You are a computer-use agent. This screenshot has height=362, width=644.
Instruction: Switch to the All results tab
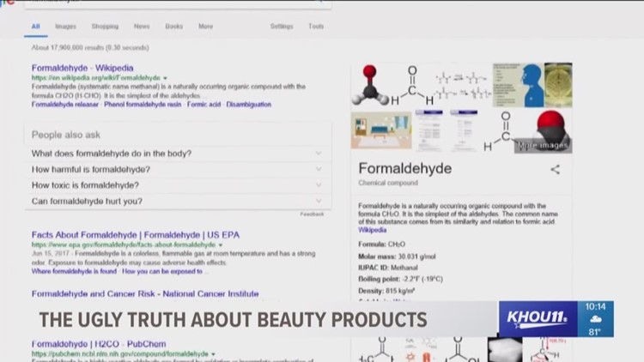click(36, 27)
